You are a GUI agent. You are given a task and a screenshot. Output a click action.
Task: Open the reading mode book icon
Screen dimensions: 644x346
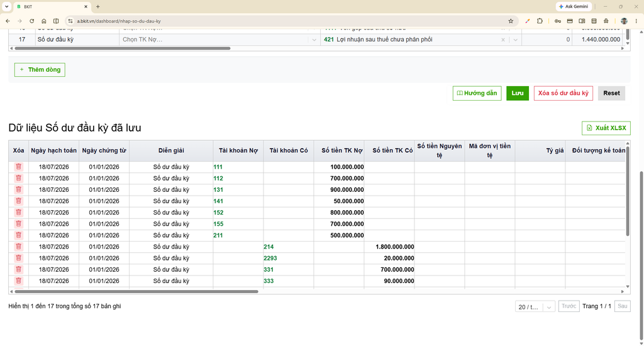(582, 21)
